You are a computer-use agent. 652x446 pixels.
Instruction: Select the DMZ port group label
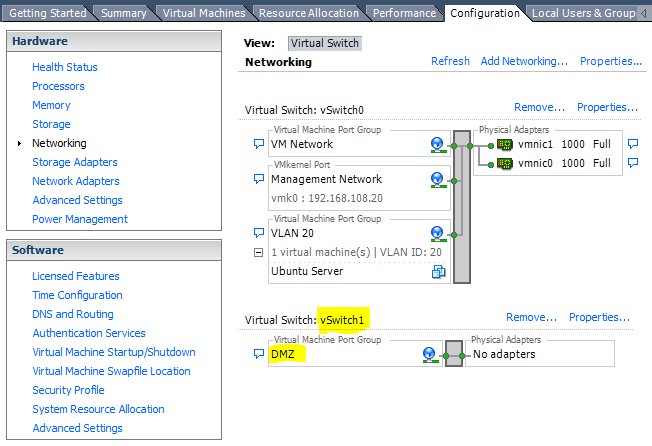[x=283, y=354]
